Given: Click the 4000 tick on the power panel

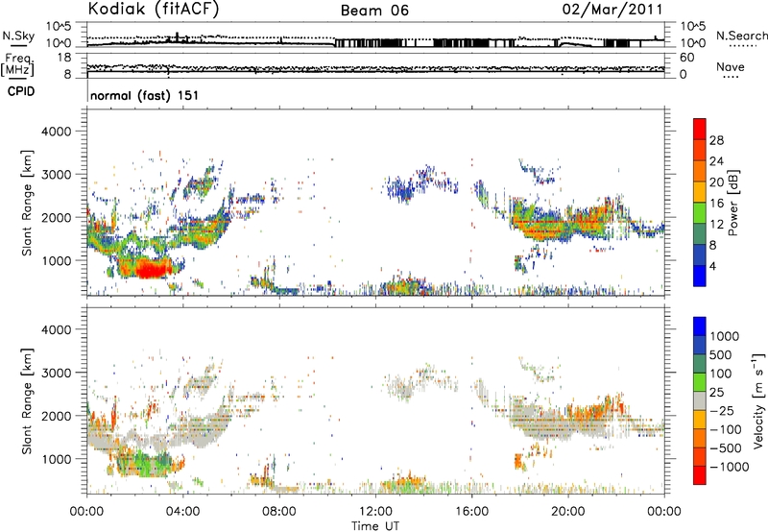Looking at the screenshot, I should 56,132.
